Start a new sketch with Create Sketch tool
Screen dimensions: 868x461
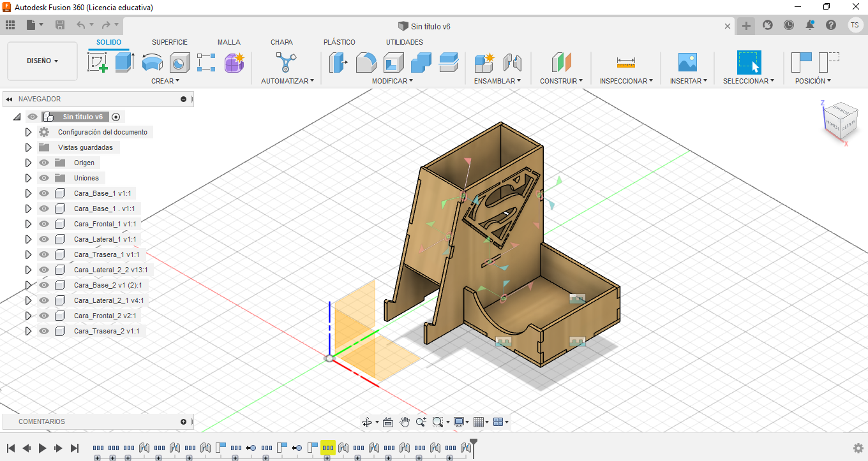pyautogui.click(x=97, y=62)
